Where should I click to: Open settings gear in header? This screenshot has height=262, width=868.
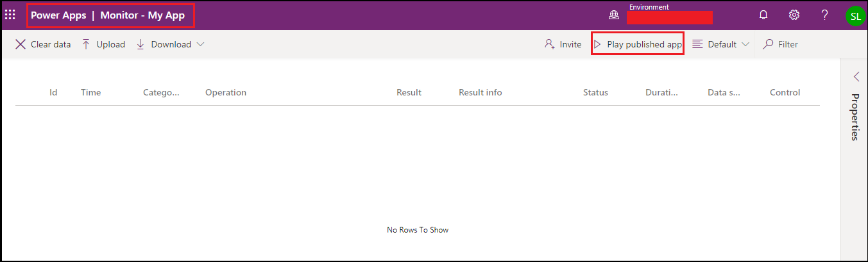[794, 15]
